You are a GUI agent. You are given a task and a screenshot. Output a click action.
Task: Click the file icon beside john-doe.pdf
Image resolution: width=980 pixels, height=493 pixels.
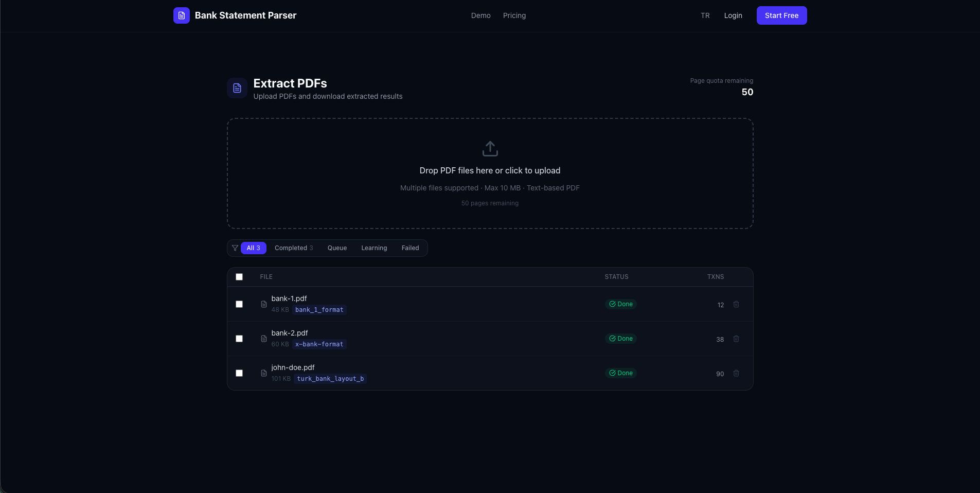(264, 373)
